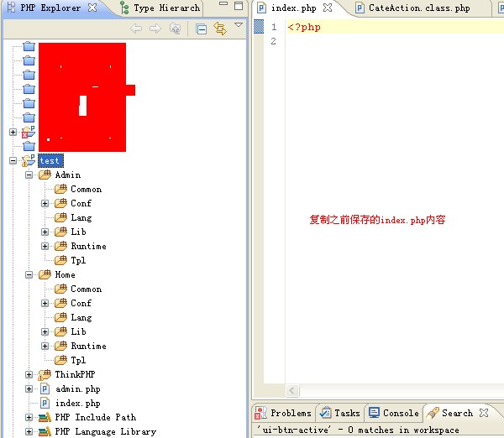Click the PHP Explorer tab label

[50, 8]
